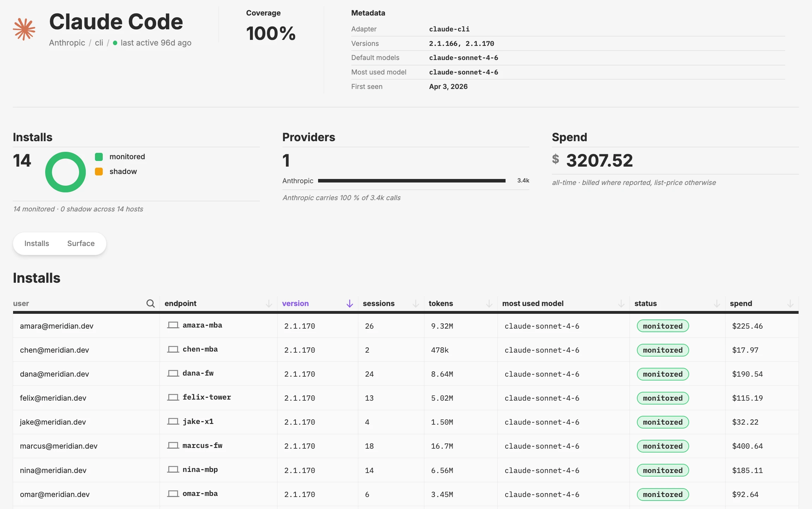Click monitored badge for chen@meridian.dev

(663, 350)
